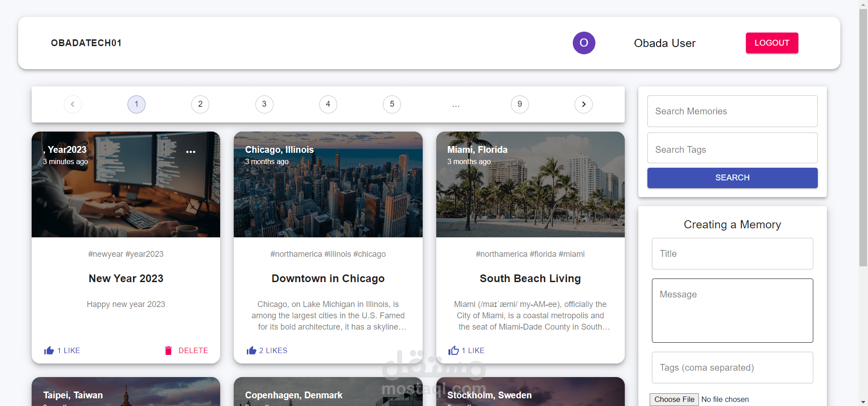Image resolution: width=868 pixels, height=406 pixels.
Task: Focus the Tags (coma separated) field
Action: click(x=732, y=368)
